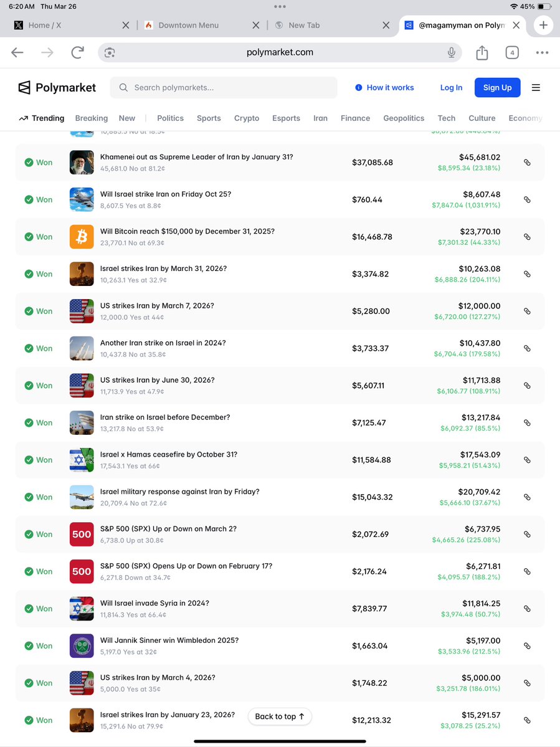Open the Iran category

(x=320, y=118)
